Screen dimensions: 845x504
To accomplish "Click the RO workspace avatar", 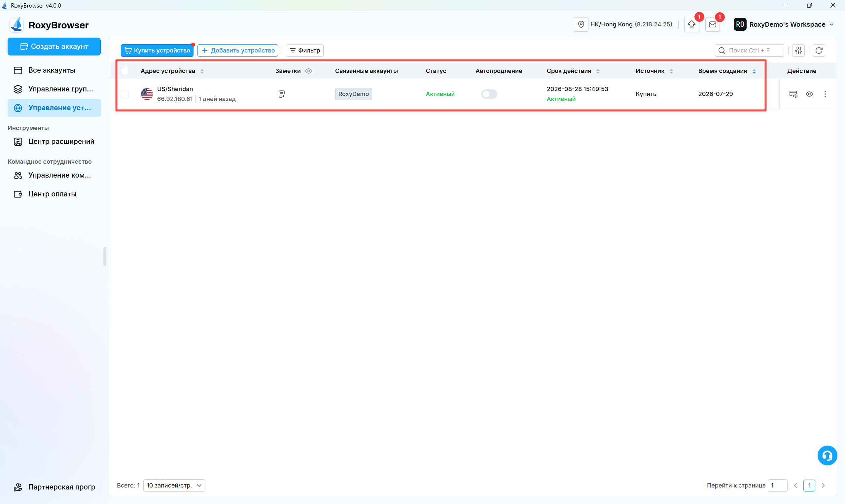I will 740,24.
